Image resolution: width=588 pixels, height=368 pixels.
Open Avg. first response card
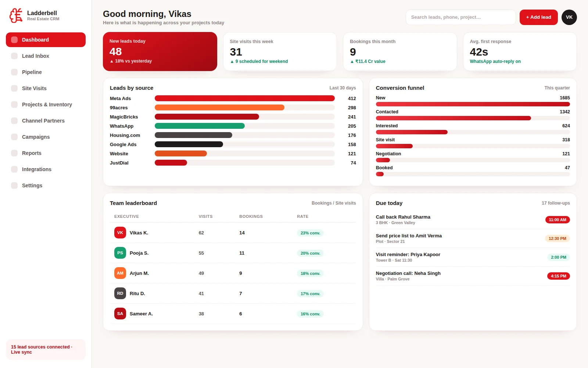[520, 52]
